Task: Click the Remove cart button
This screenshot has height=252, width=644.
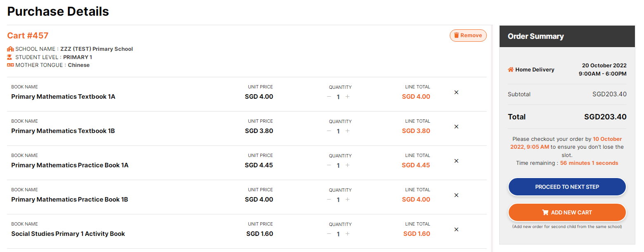Action: click(x=468, y=36)
